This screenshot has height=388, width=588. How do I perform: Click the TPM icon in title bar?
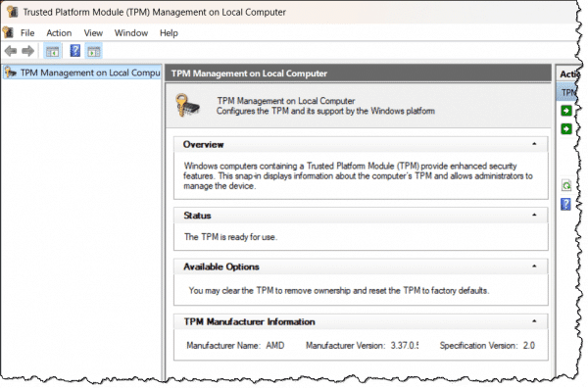13,12
